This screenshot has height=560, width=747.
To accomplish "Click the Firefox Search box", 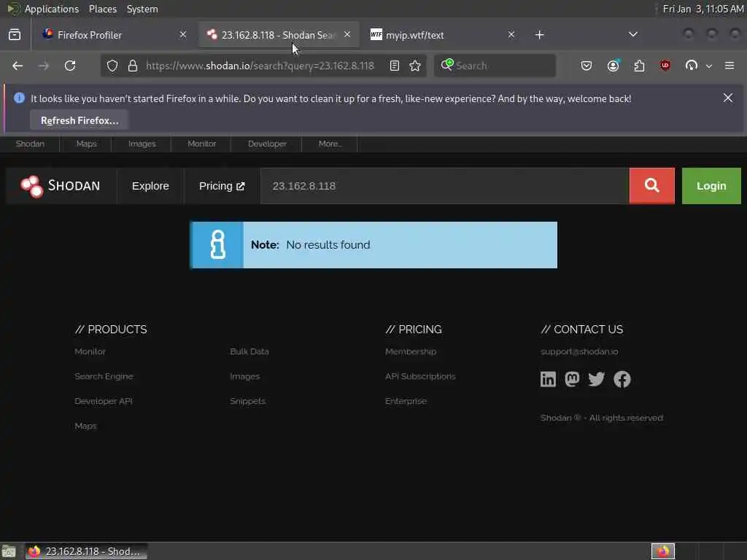I will pos(495,66).
